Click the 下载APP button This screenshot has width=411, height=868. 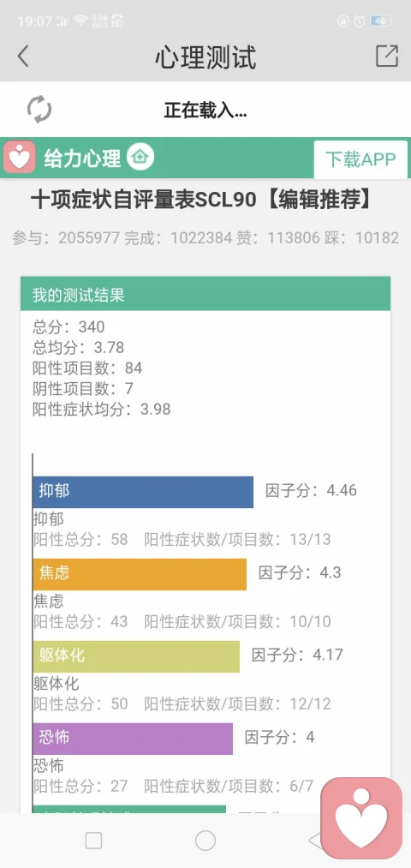tap(360, 159)
